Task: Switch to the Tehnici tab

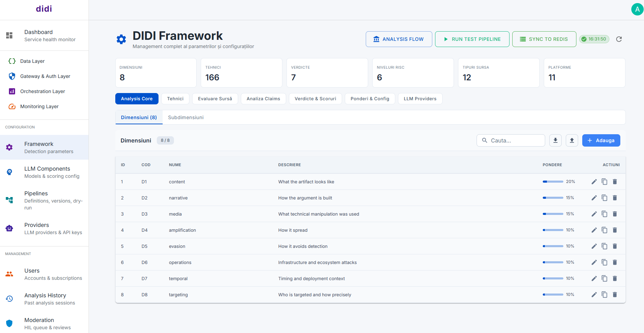Action: click(175, 99)
